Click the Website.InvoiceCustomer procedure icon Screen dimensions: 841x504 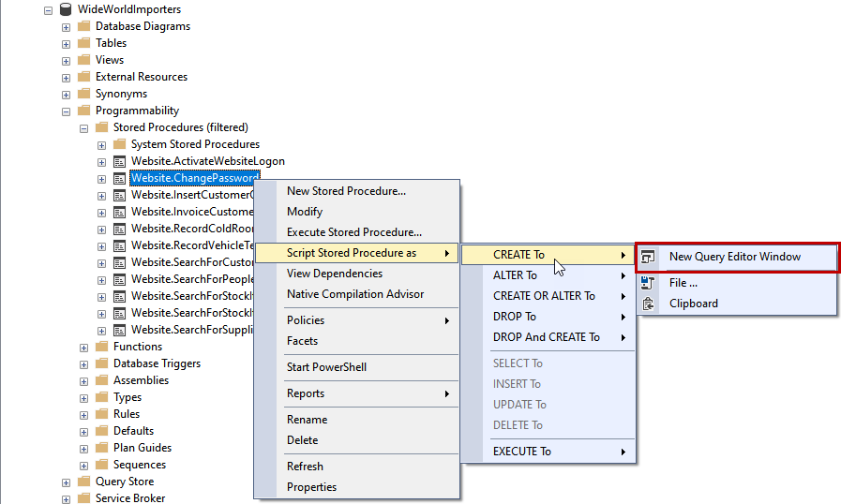click(120, 212)
